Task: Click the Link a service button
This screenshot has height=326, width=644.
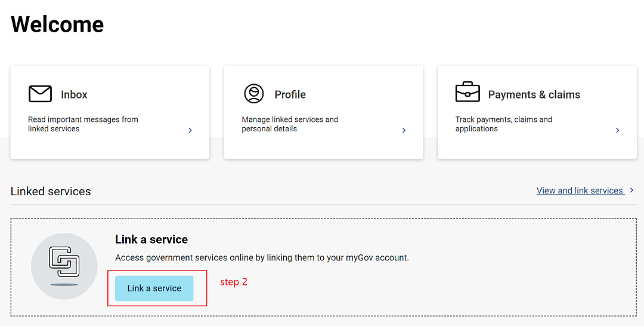Action: coord(154,288)
